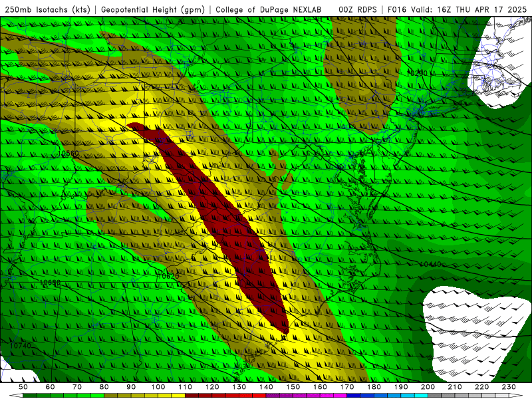Click the 170 value on the color scale

(x=347, y=387)
